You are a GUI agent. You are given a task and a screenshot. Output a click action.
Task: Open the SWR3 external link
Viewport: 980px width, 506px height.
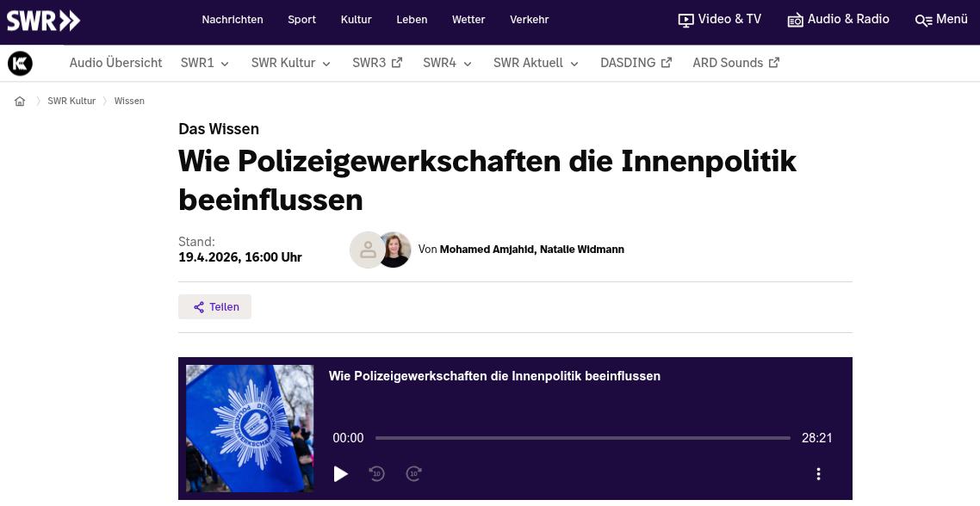tap(377, 63)
